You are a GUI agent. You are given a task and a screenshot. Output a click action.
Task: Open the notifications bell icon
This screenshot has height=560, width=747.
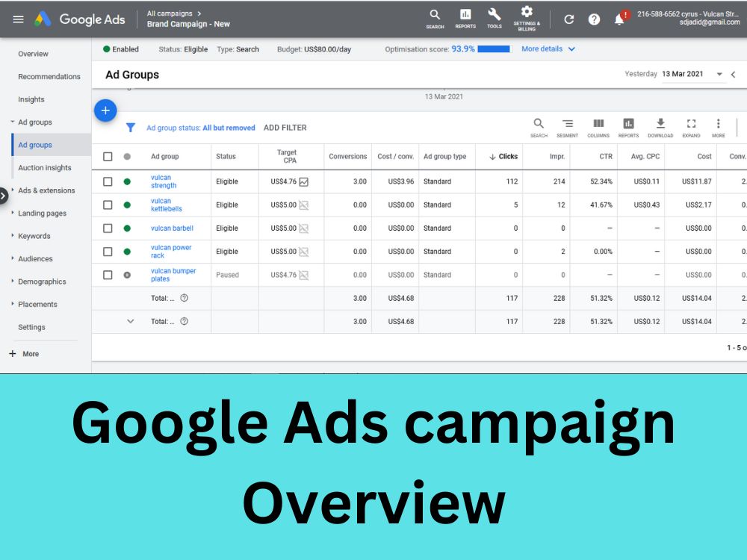click(619, 19)
